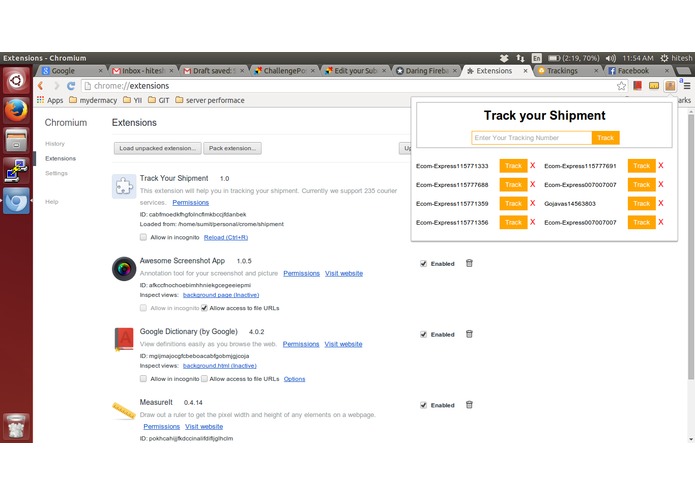The image size is (695, 494).
Task: Open Google Dictionary toolbar extension icon
Action: [x=637, y=86]
